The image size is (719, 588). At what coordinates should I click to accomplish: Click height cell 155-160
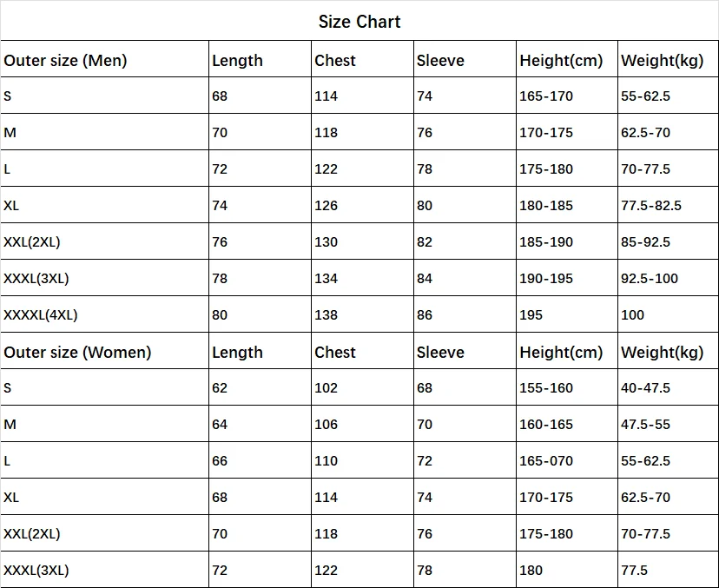coord(546,388)
